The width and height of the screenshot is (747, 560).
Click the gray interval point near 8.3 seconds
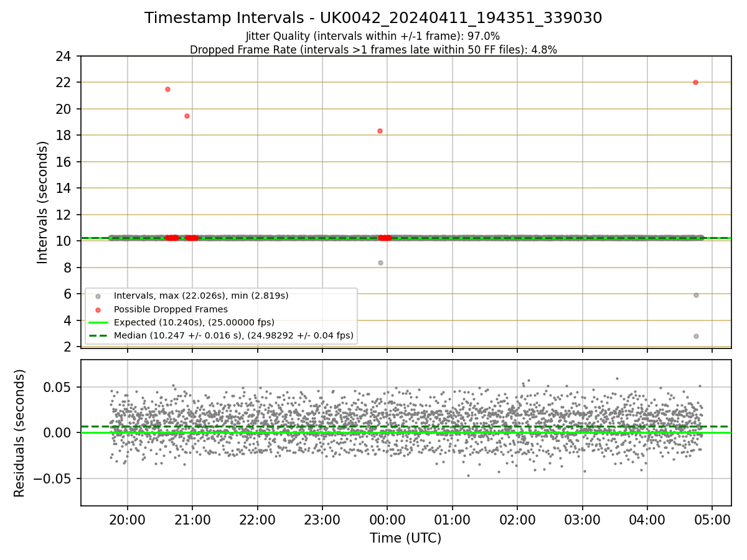(380, 263)
